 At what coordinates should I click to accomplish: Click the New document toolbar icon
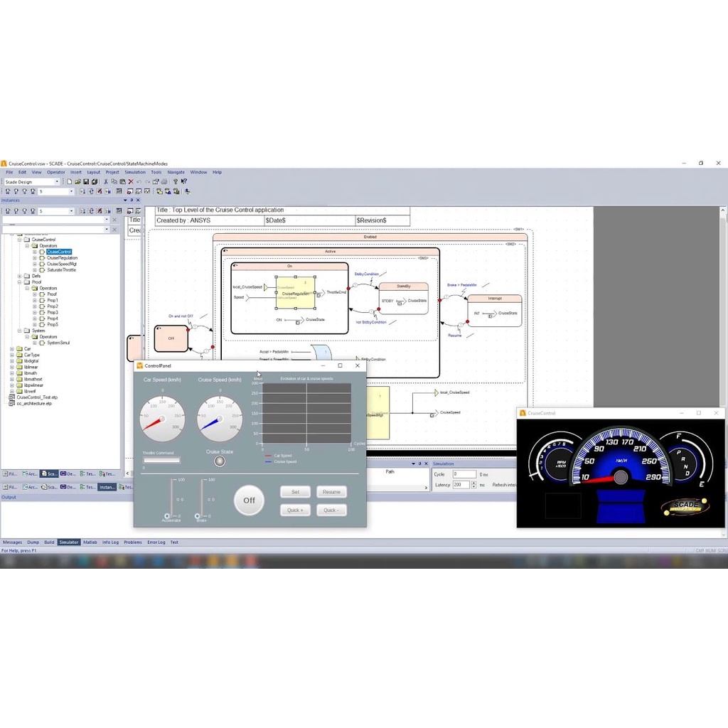[70, 181]
